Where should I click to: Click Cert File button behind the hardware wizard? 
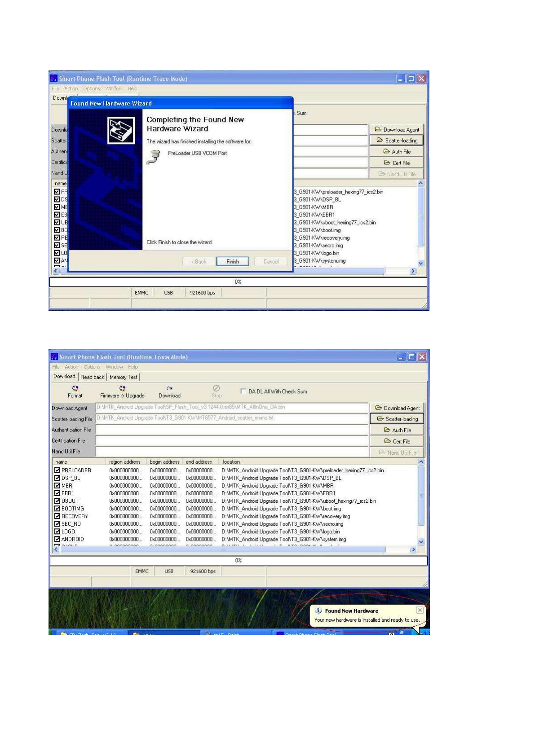pyautogui.click(x=396, y=163)
